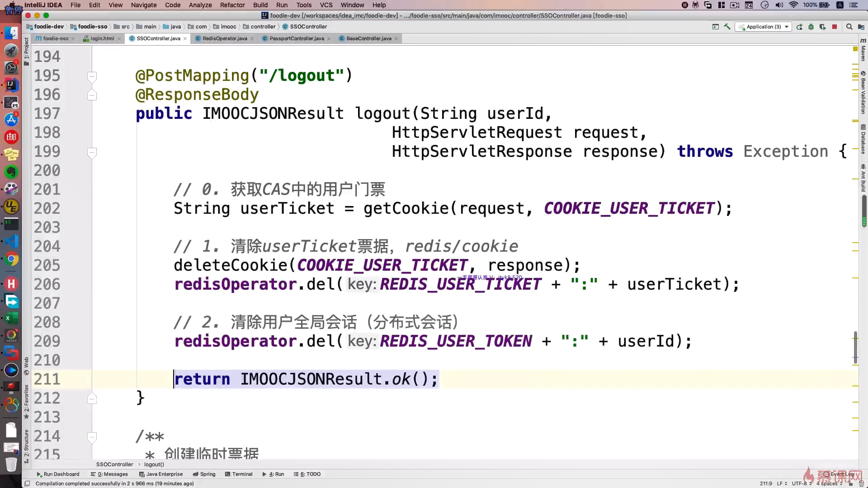868x488 pixels.
Task: Click the Rerun application icon
Action: (x=799, y=27)
